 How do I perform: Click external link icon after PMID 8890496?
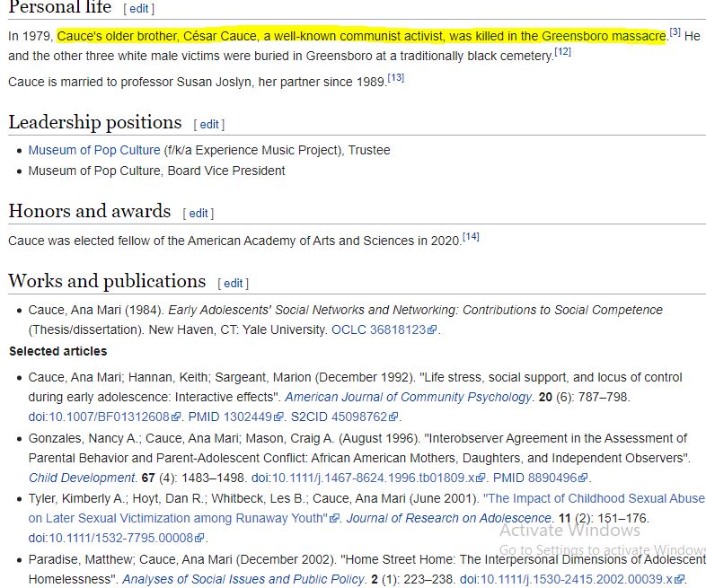(583, 478)
